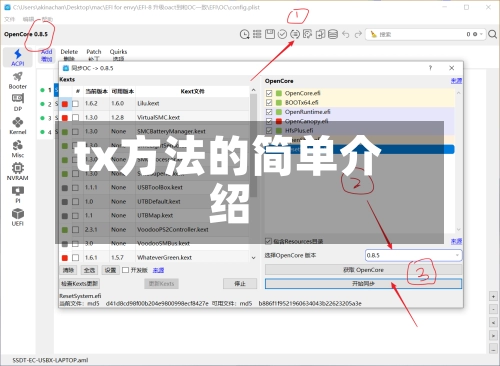Uncheck OpenCore.efi in the OpenCore list
This screenshot has width=500, height=366.
269,93
